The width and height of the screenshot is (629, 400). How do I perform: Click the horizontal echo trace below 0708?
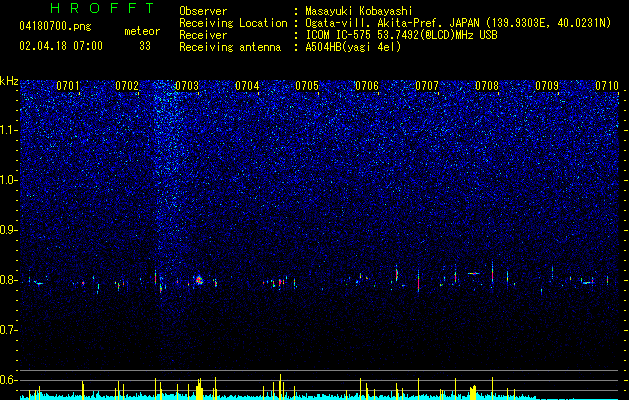tap(474, 273)
